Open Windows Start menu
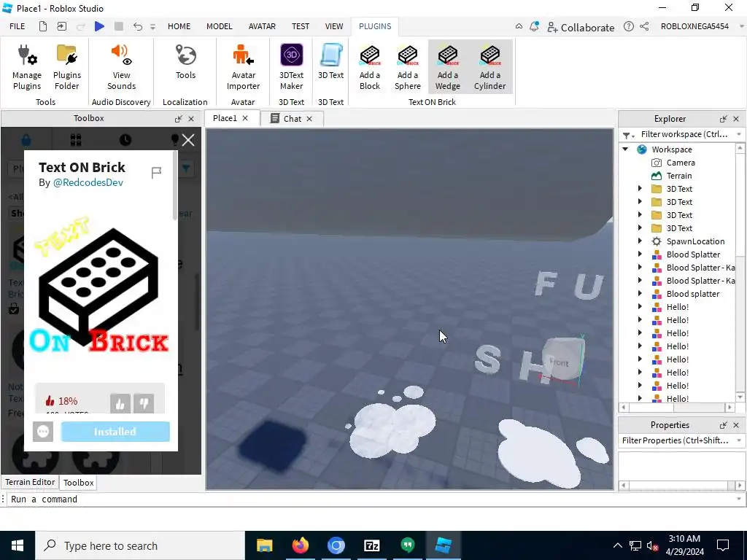The image size is (747, 560). click(18, 545)
